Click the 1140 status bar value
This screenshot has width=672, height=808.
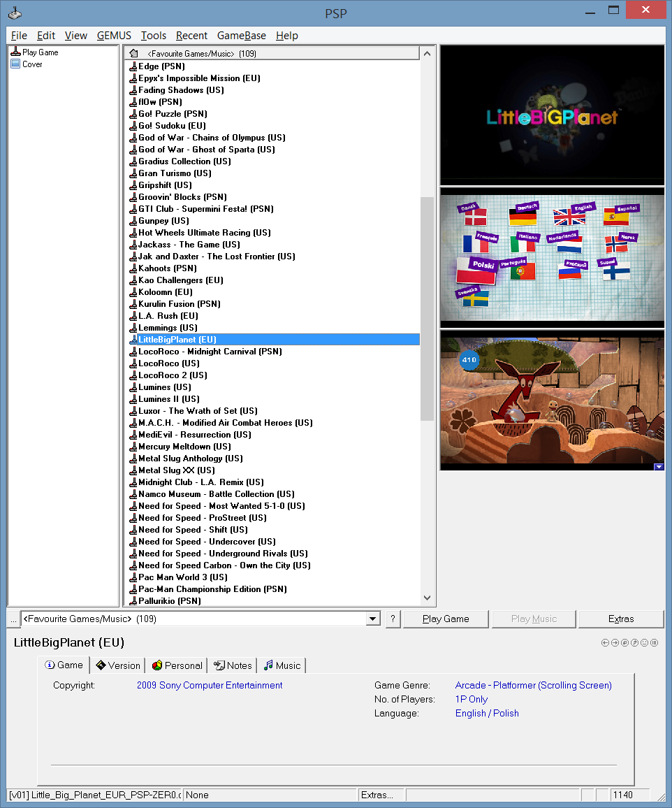[x=629, y=795]
